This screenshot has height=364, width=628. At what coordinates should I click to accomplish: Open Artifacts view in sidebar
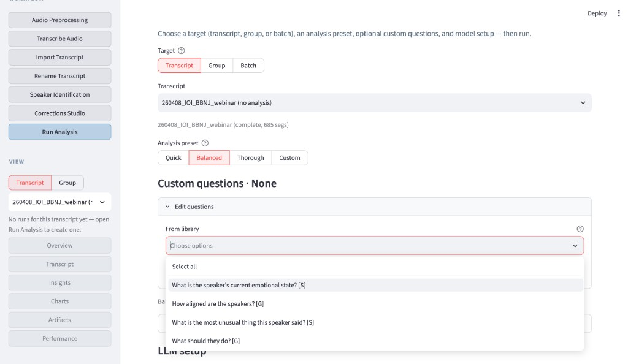59,320
